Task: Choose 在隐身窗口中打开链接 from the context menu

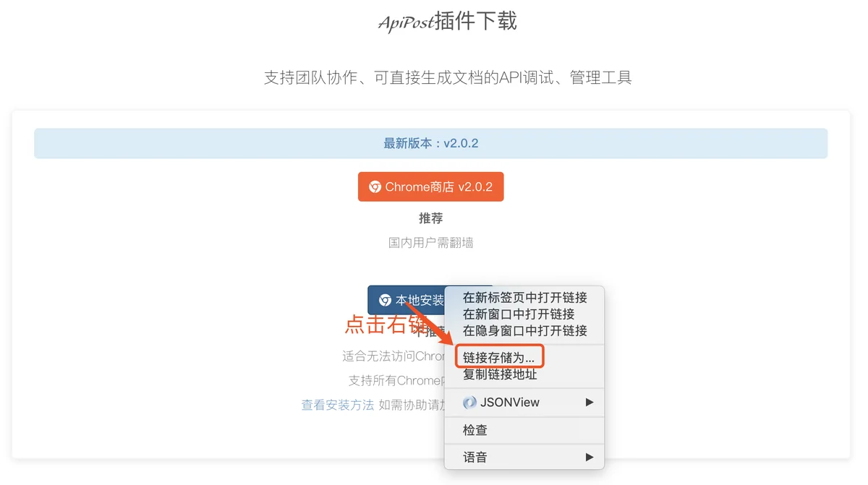Action: 524,331
